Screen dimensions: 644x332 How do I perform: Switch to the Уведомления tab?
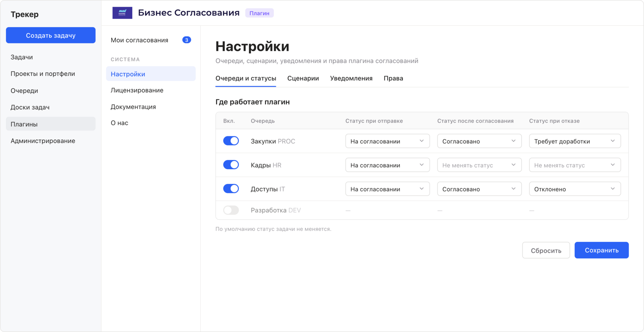pos(351,78)
